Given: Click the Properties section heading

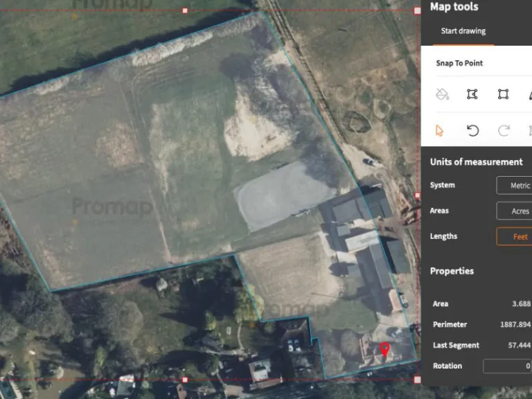Looking at the screenshot, I should [452, 271].
